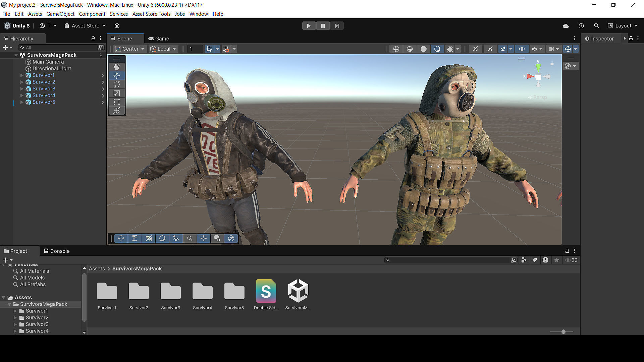Toggle gizmos visibility button
The image size is (644, 362).
pos(568,49)
